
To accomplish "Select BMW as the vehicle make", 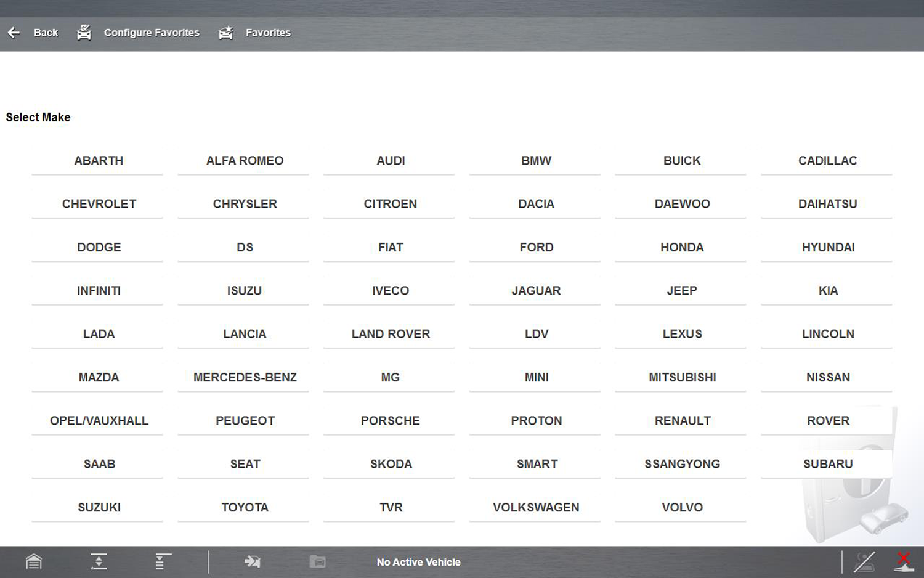I will (536, 161).
